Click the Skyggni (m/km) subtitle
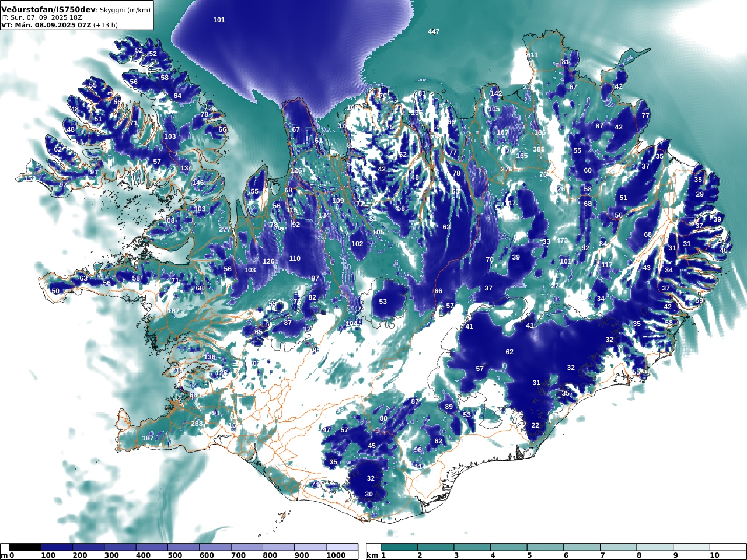 (125, 10)
